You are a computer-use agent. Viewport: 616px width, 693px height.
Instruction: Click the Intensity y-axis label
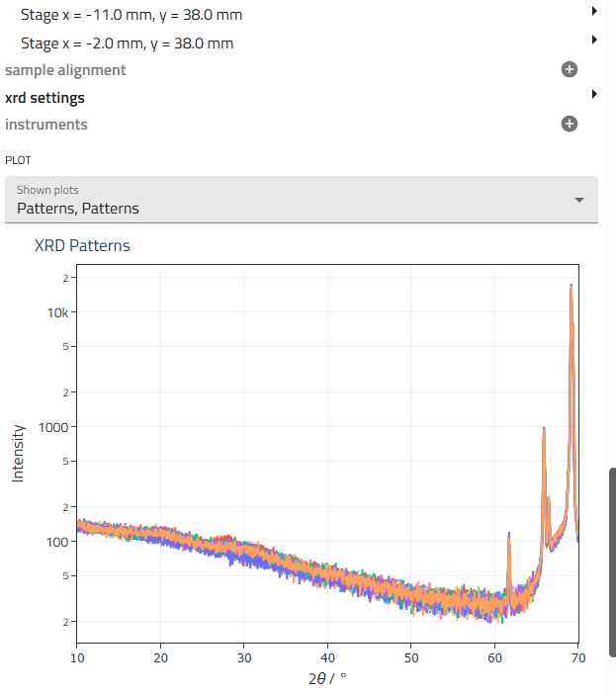point(17,453)
